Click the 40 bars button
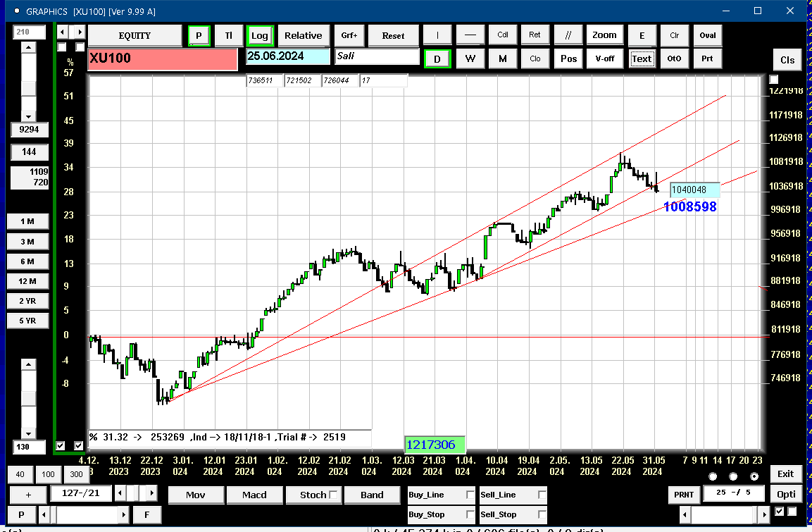Screen dimensions: 812x532 (20, 474)
